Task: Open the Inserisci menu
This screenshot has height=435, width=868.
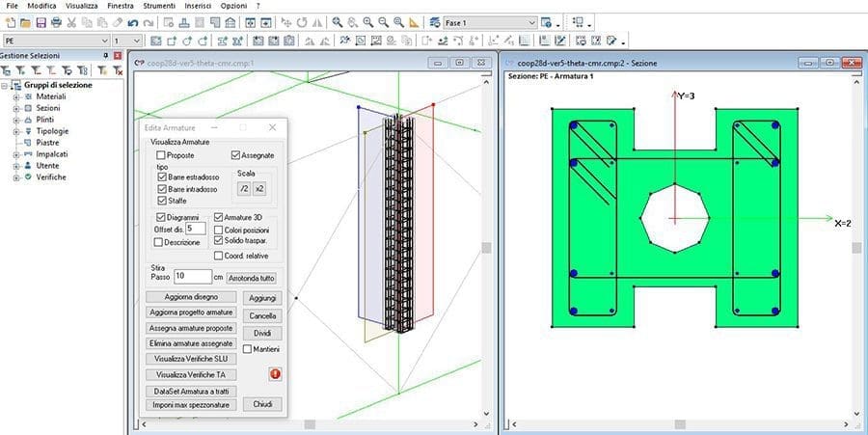Action: [198, 6]
